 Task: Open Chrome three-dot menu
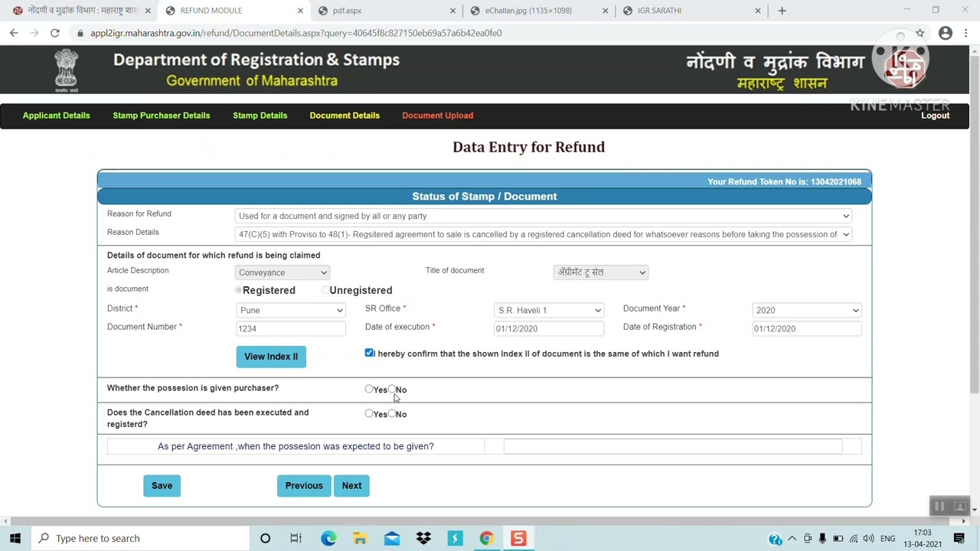pyautogui.click(x=966, y=33)
